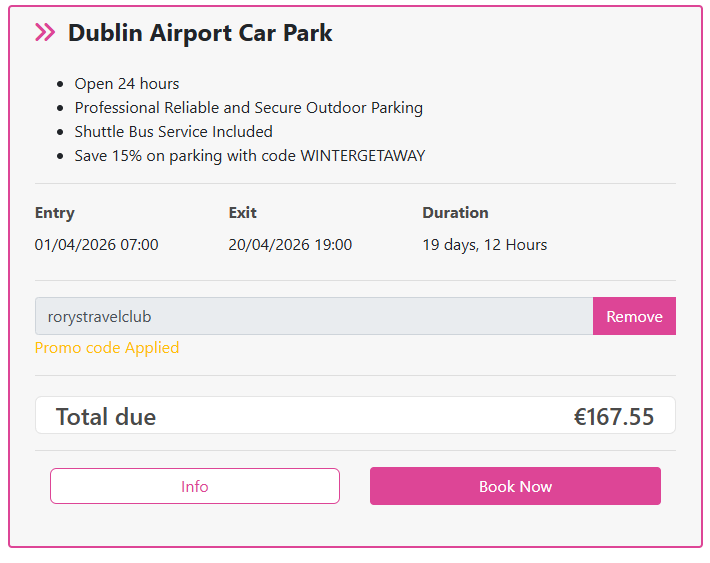Click the Entry column label
Image resolution: width=710 pixels, height=563 pixels.
[54, 213]
